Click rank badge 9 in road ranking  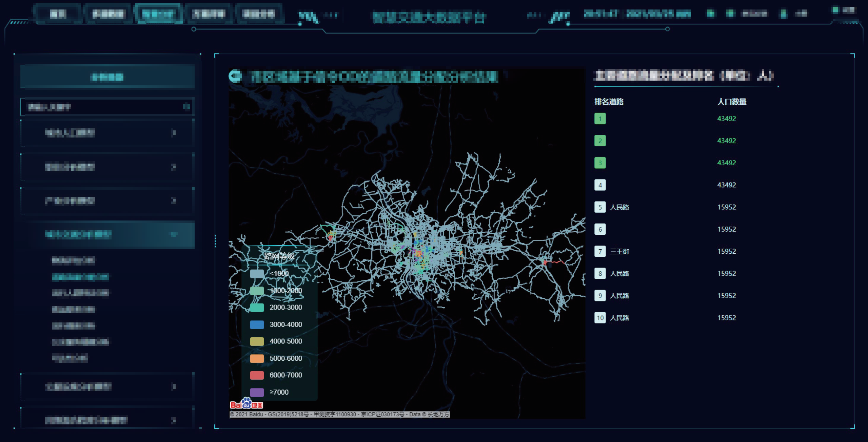pos(600,296)
